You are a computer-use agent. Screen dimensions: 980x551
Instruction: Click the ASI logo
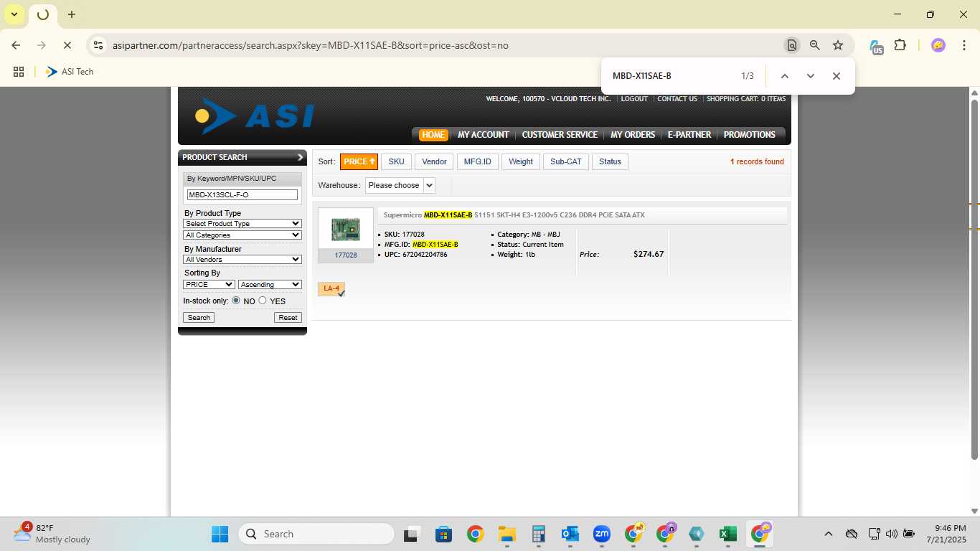(x=255, y=116)
